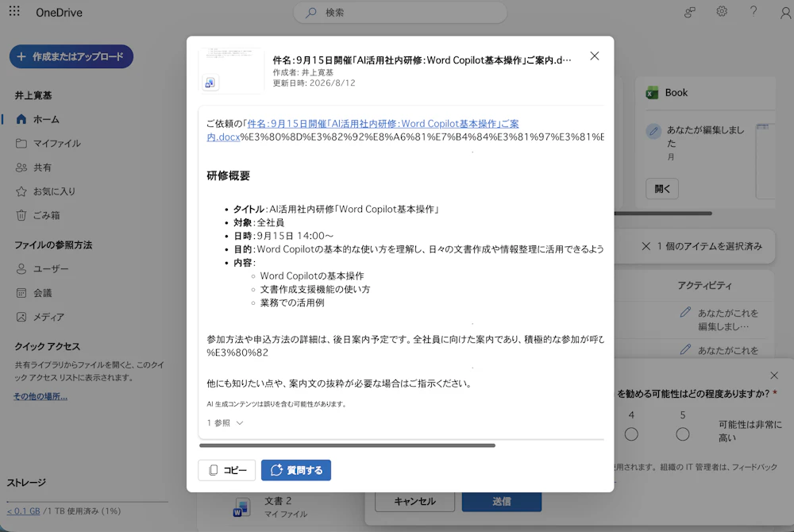Click the お気に入り star icon
The height and width of the screenshot is (532, 794).
tap(21, 191)
